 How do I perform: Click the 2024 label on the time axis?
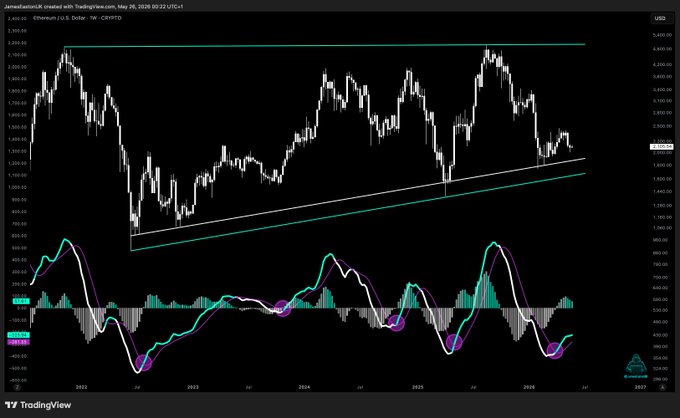pyautogui.click(x=304, y=387)
